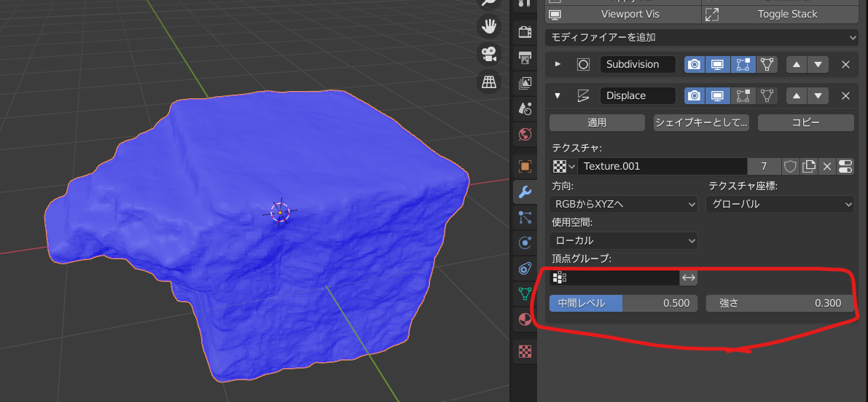Click 適用 apply button
Viewport: 868px width, 402px height.
coord(597,123)
